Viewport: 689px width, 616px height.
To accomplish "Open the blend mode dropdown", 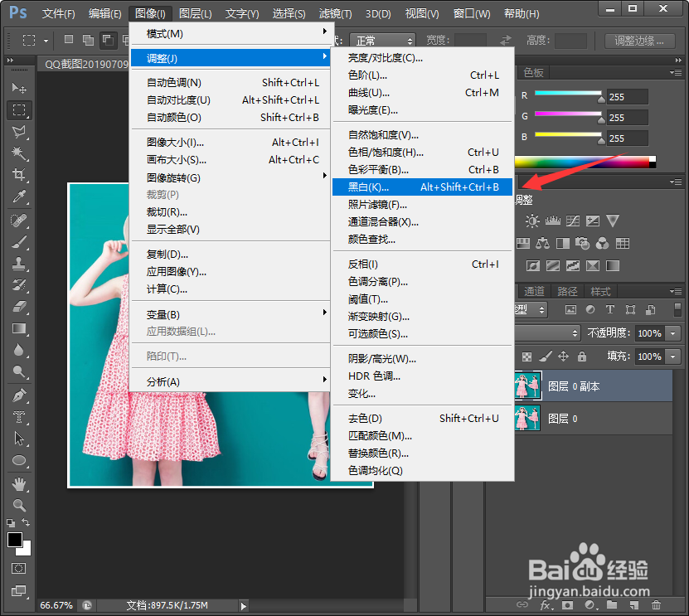I will 548,333.
